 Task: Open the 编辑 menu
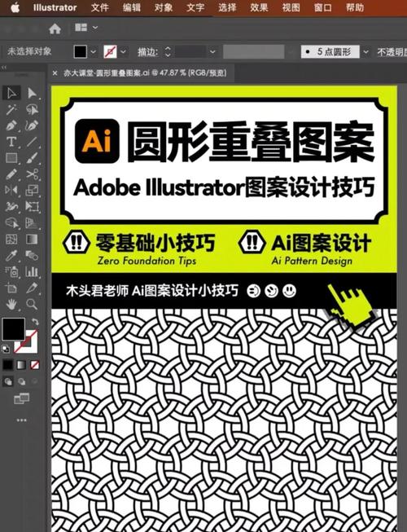(132, 7)
